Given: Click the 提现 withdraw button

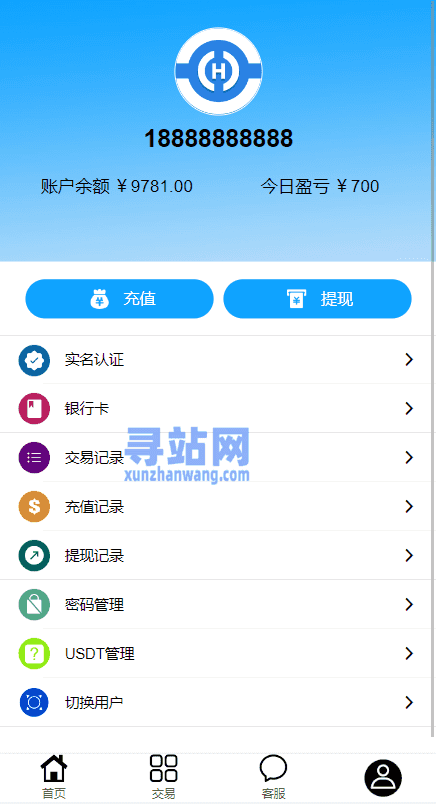Looking at the screenshot, I should tap(318, 298).
